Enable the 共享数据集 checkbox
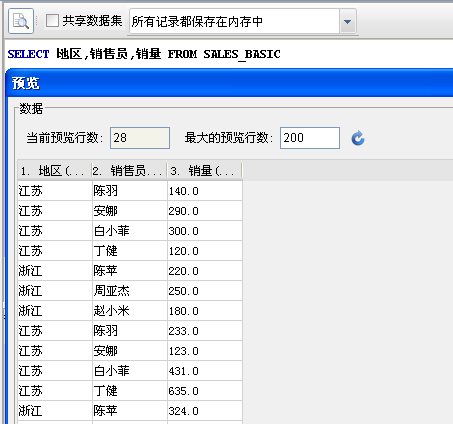This screenshot has height=424, width=453. (x=52, y=21)
